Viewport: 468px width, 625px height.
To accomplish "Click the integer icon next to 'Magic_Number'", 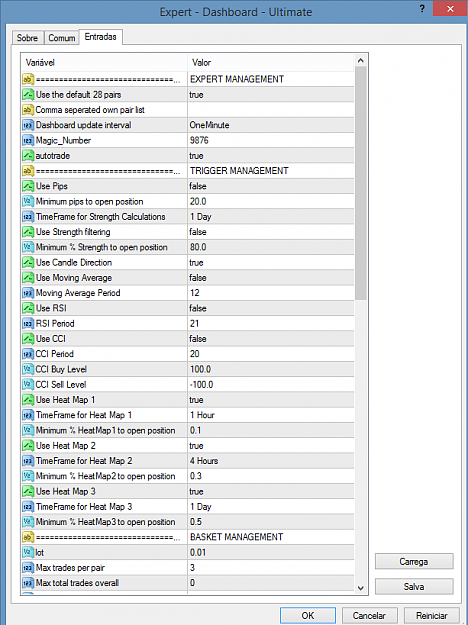I will point(28,140).
